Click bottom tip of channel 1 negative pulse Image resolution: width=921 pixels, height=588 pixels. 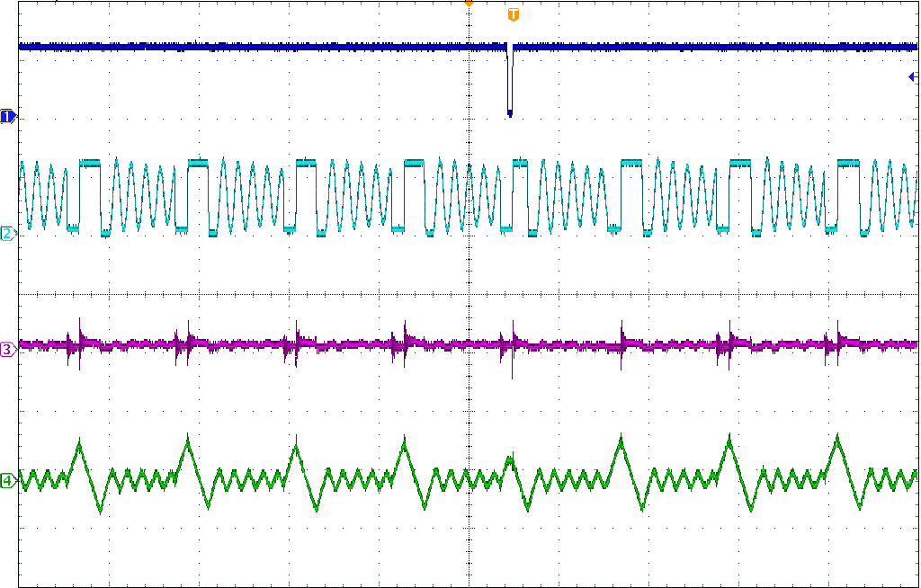(510, 113)
